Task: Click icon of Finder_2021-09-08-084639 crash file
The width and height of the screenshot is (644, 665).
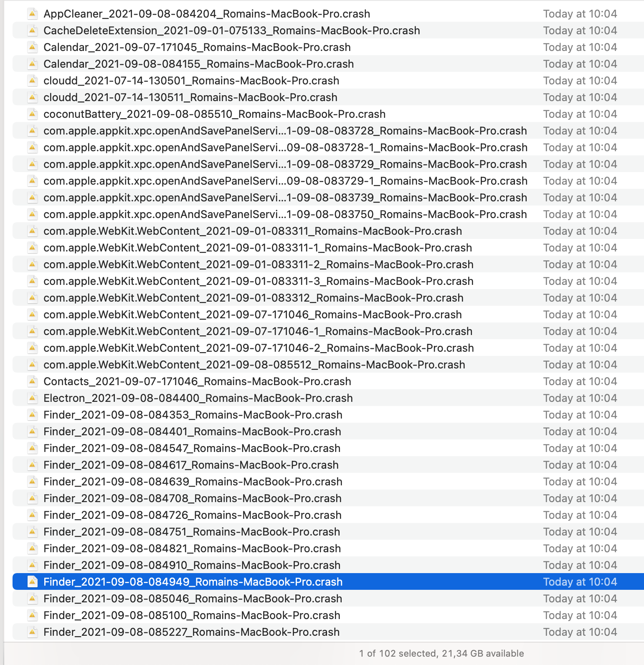Action: click(32, 482)
